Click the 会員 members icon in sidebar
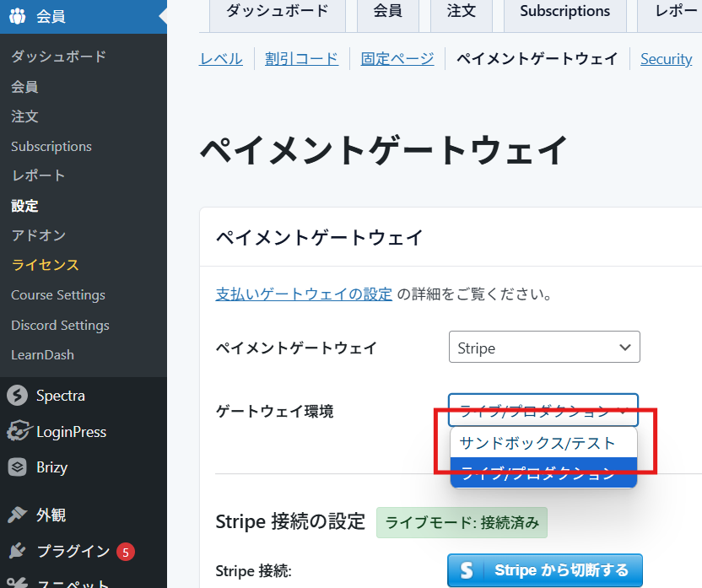Viewport: 702px width, 588px height. [x=18, y=16]
